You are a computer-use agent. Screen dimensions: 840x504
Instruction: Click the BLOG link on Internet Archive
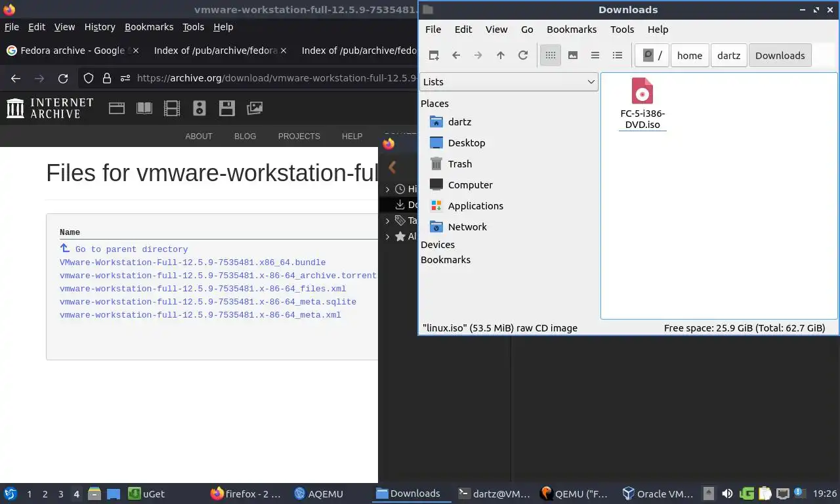pos(245,136)
